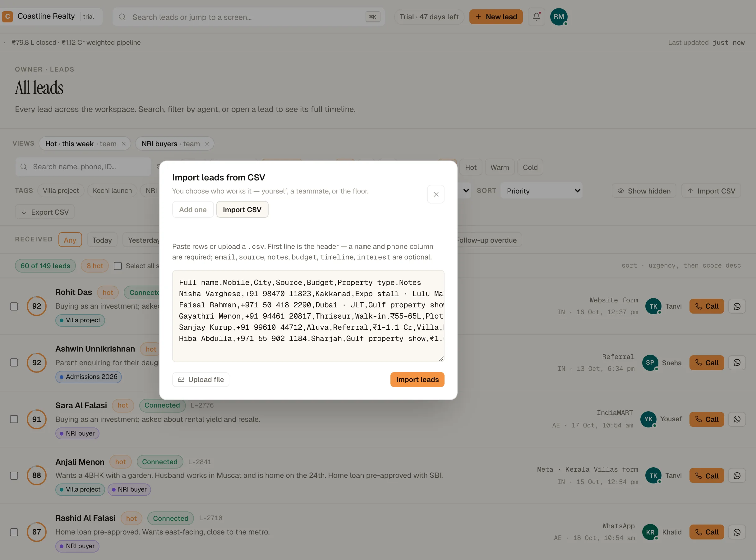The width and height of the screenshot is (756, 560).
Task: Click score ring 91 for Sara Al Falasi
Action: 37,419
